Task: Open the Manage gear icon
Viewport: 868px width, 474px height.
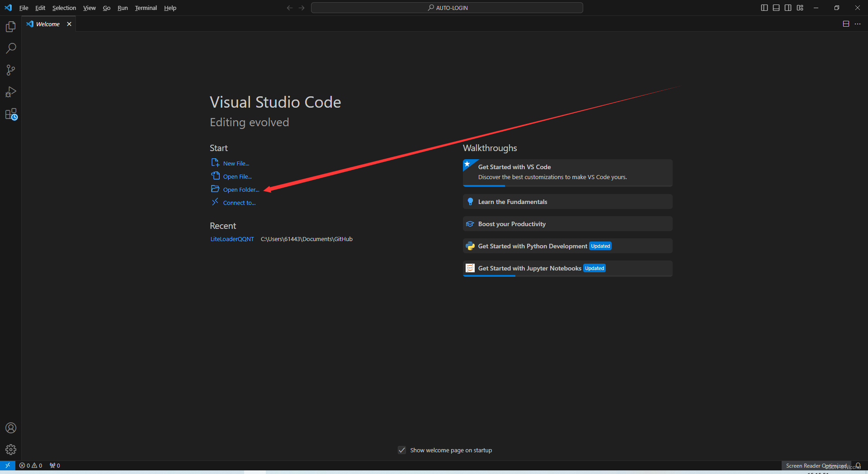Action: coord(11,450)
